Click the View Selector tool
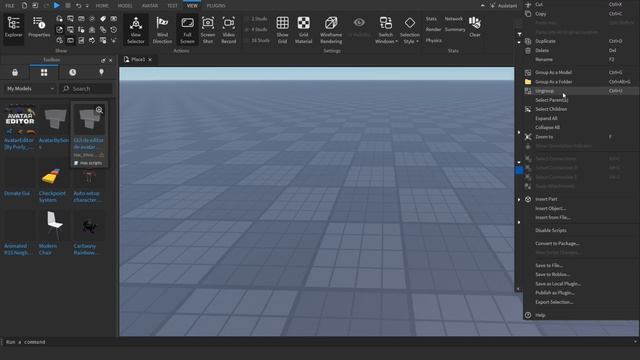 pyautogui.click(x=136, y=30)
